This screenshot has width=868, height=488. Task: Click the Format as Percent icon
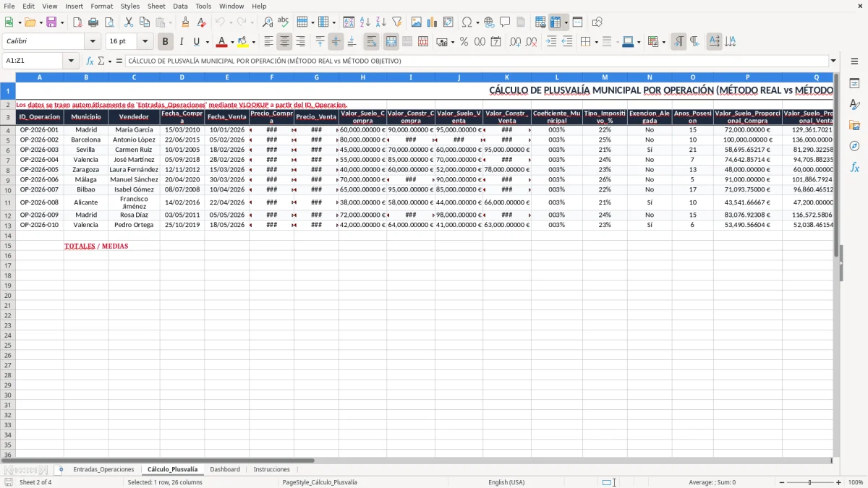[x=464, y=42]
